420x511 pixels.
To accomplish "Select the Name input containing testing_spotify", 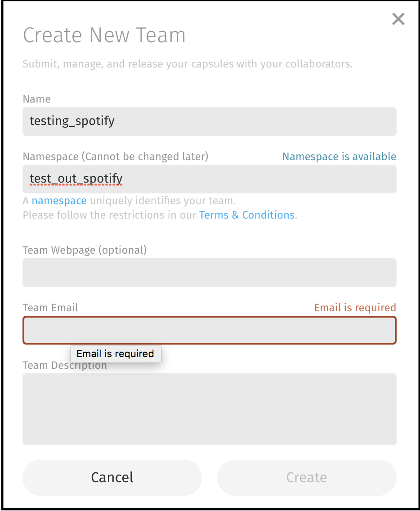I will 209,121.
